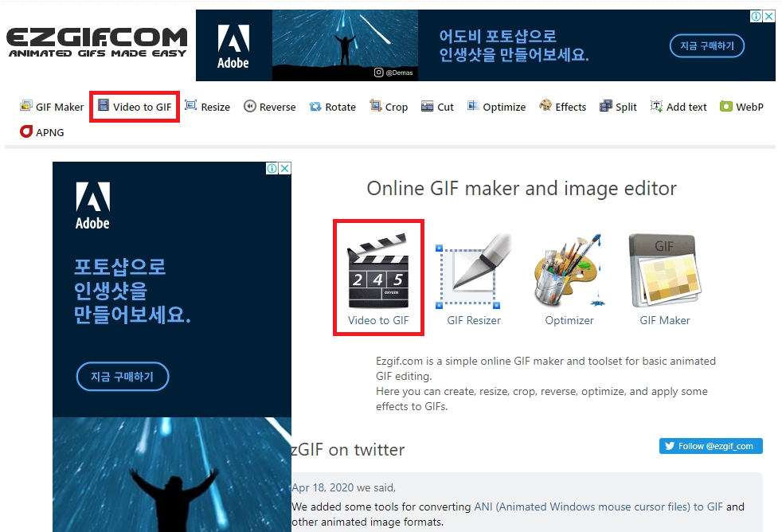Click the Adobe logo in left ad

pos(92,205)
